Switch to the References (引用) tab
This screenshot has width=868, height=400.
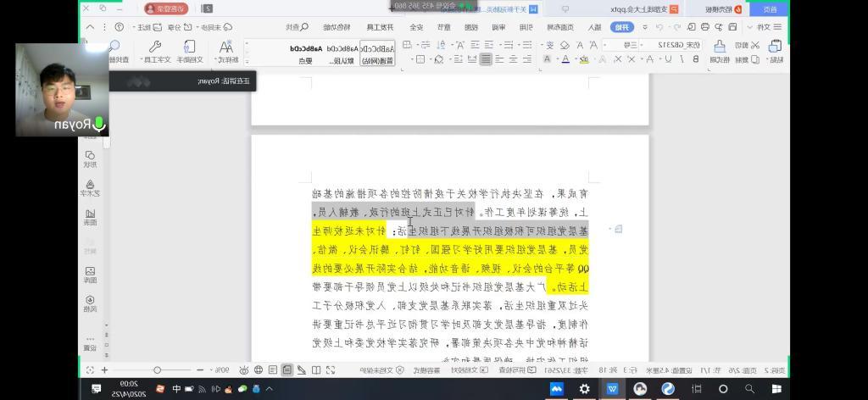(526, 27)
